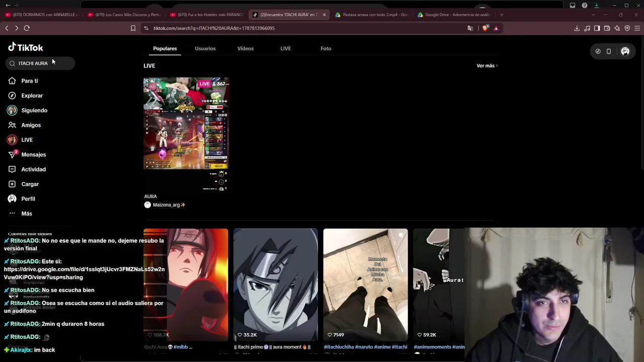Screen dimensions: 644x362
Task: Go to the Explorar page
Action: [x=32, y=96]
